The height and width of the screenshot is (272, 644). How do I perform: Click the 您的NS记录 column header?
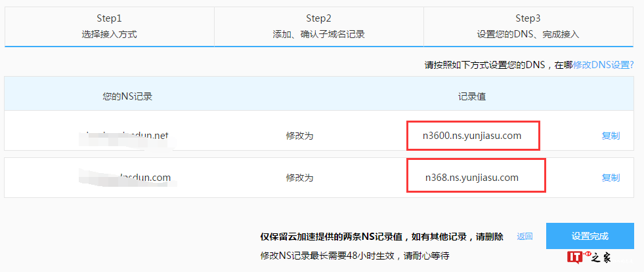pyautogui.click(x=127, y=96)
